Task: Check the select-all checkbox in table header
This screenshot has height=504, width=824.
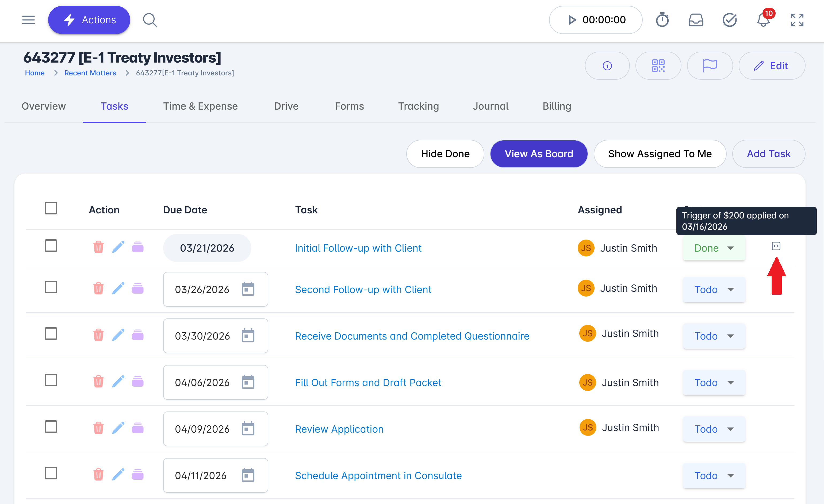Action: 51,208
